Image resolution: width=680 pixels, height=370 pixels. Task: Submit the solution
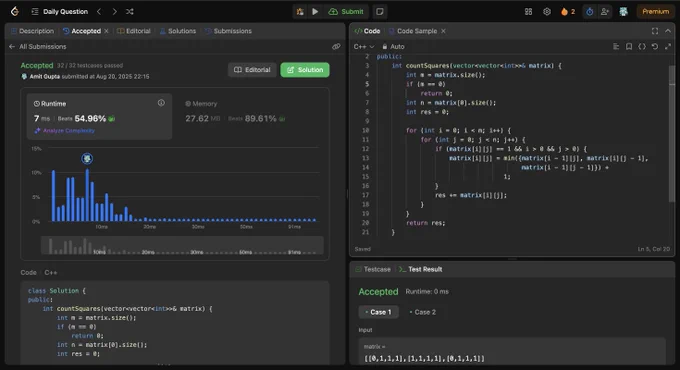tap(346, 12)
